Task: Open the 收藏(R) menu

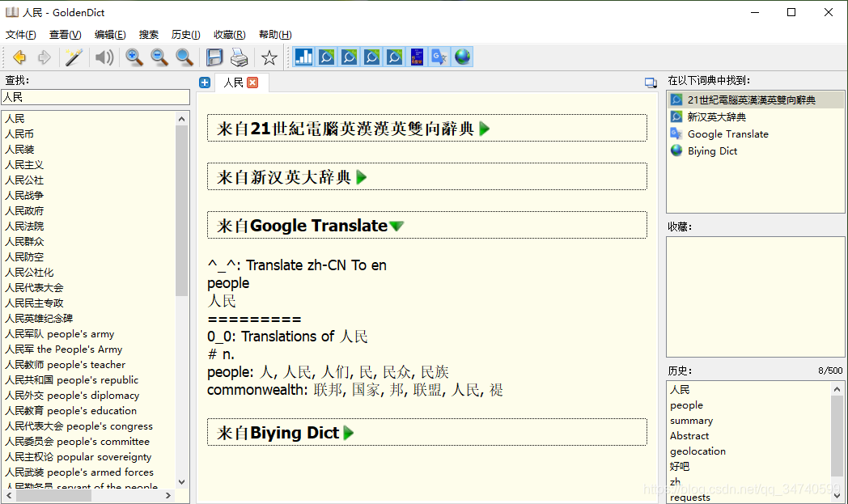Action: coord(229,35)
